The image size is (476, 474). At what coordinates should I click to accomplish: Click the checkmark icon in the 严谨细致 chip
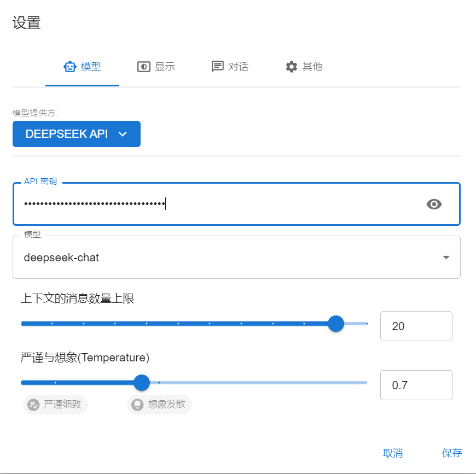33,405
